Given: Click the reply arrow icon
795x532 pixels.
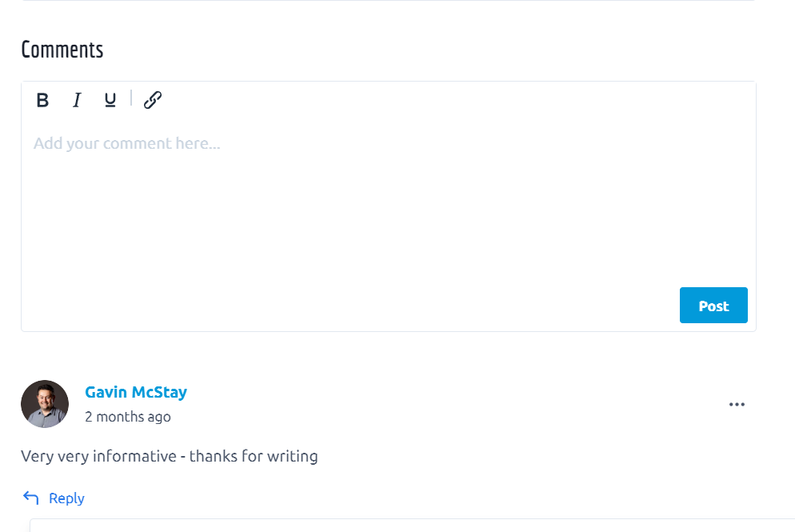Looking at the screenshot, I should coord(31,498).
